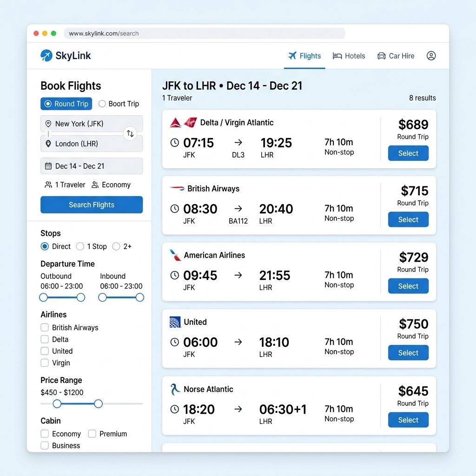Click the swap origin and destination arrows icon
Screen dimensions: 476x476
point(130,133)
